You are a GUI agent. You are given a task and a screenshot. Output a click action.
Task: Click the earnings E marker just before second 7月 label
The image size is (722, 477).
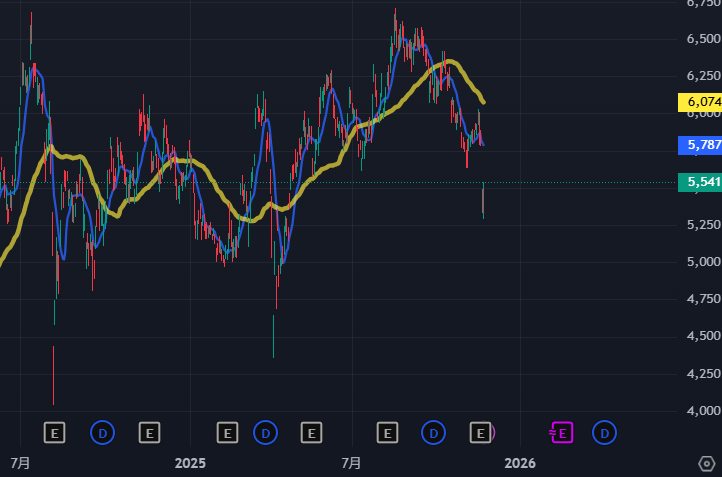[312, 432]
